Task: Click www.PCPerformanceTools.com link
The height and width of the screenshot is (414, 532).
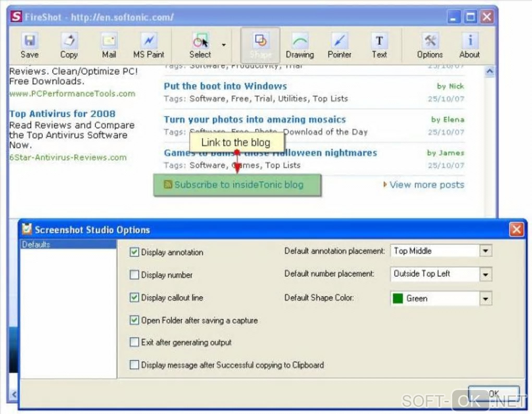Action: point(72,93)
